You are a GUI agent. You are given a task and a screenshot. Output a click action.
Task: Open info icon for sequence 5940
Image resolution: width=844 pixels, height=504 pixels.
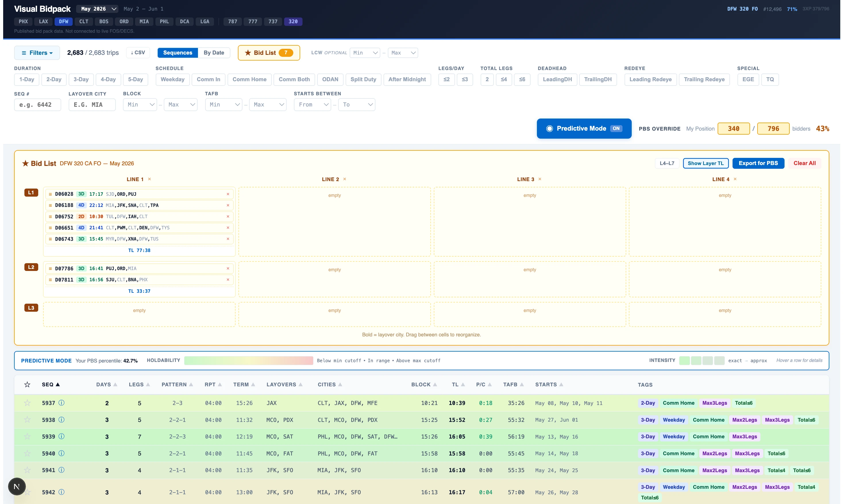(x=61, y=453)
